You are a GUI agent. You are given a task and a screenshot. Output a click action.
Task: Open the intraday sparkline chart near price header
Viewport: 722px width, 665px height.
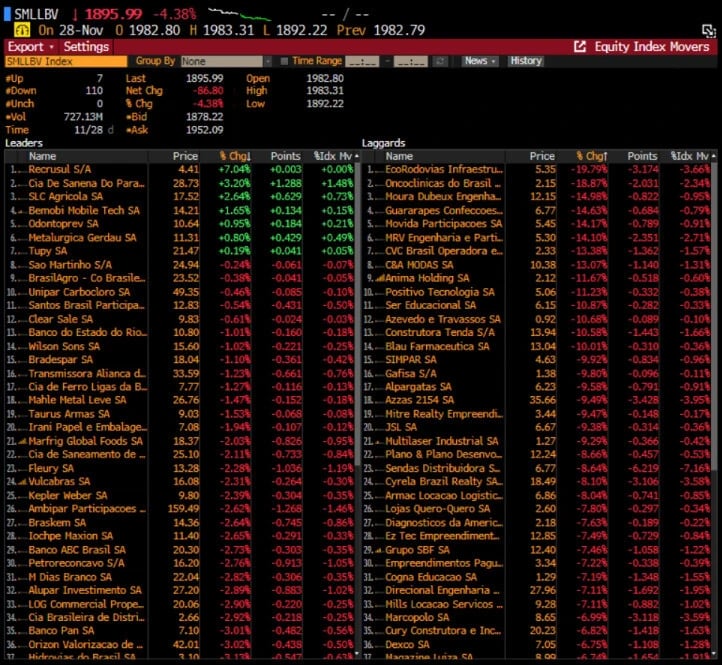(x=239, y=14)
